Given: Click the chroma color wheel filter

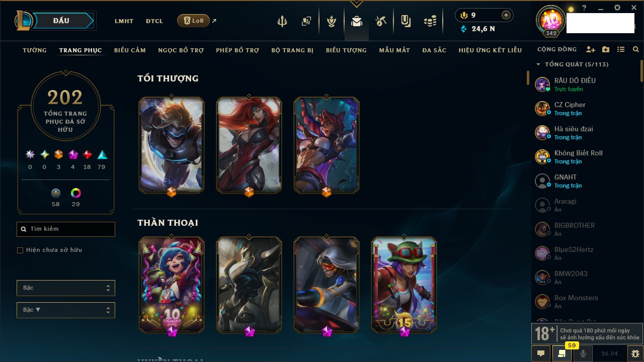Looking at the screenshot, I should 76,193.
